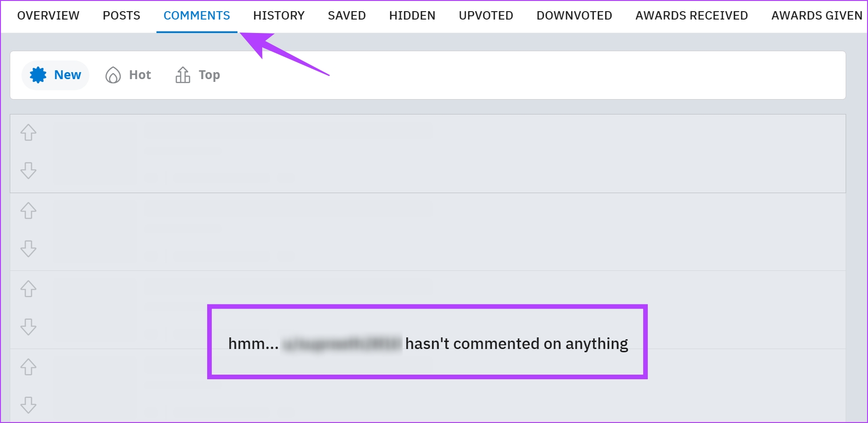Downvote the second comment placeholder

click(28, 248)
